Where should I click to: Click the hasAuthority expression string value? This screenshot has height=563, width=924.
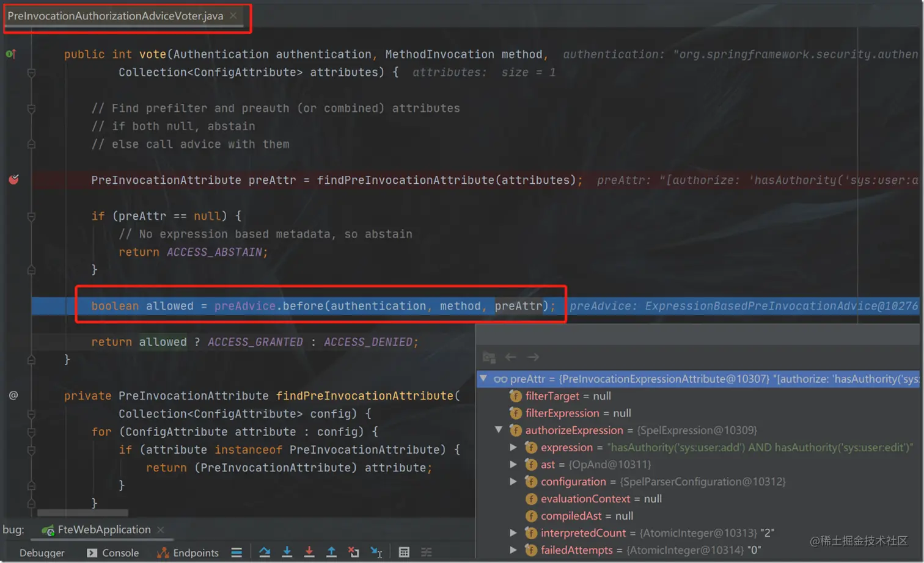(760, 447)
